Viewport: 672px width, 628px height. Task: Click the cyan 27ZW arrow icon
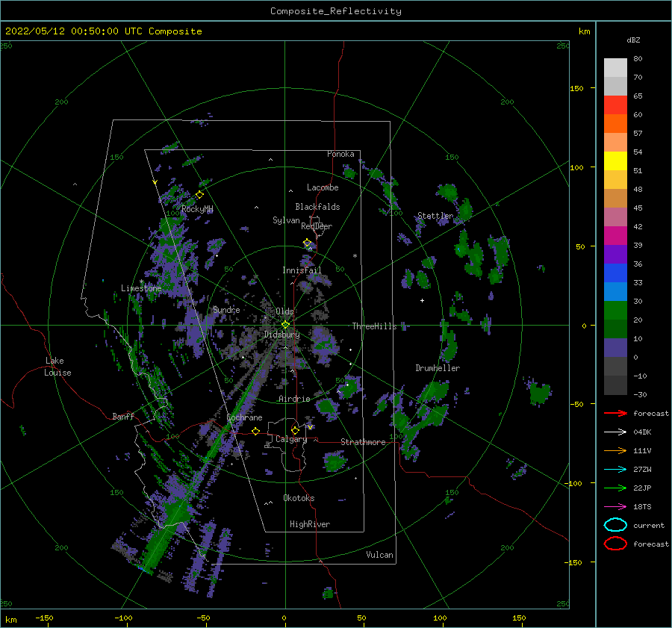615,470
